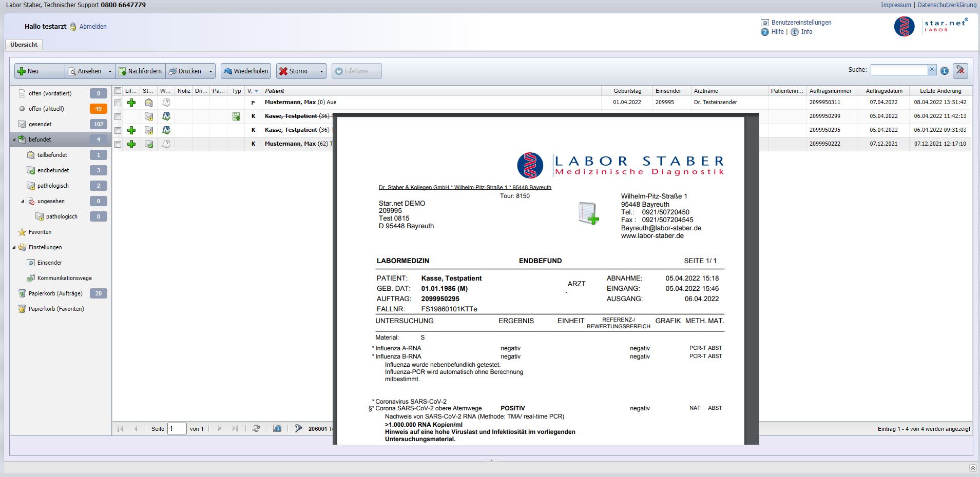This screenshot has width=980, height=477.
Task: Click the Info link
Action: 806,32
